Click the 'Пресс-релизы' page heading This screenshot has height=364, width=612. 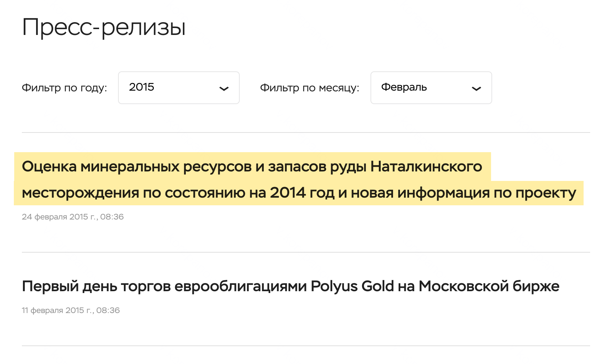pos(104,27)
